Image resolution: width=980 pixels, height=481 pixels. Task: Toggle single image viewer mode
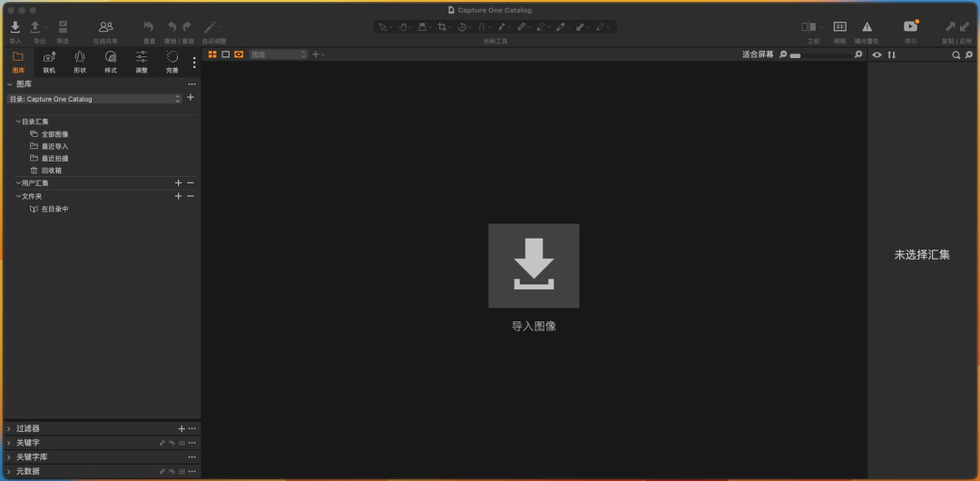point(226,54)
